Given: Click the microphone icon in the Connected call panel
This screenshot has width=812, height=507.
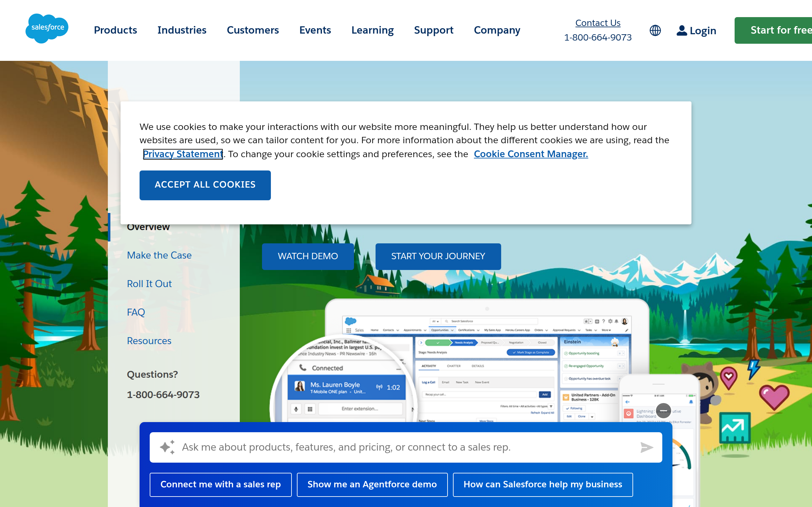Looking at the screenshot, I should coord(296,408).
